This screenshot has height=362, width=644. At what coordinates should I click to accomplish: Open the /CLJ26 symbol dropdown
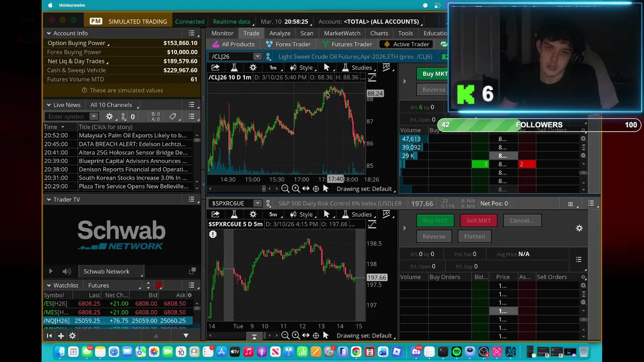[257, 57]
